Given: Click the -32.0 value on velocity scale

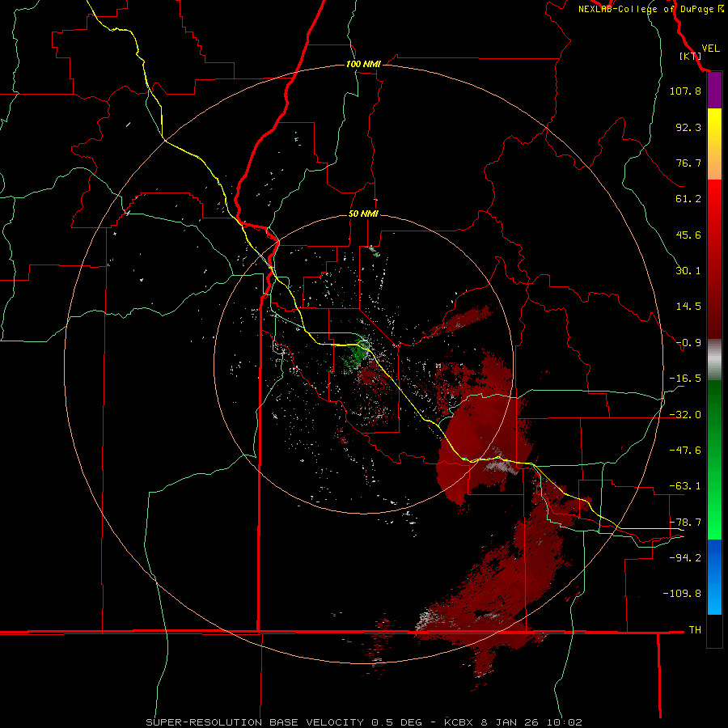Looking at the screenshot, I should 685,415.
